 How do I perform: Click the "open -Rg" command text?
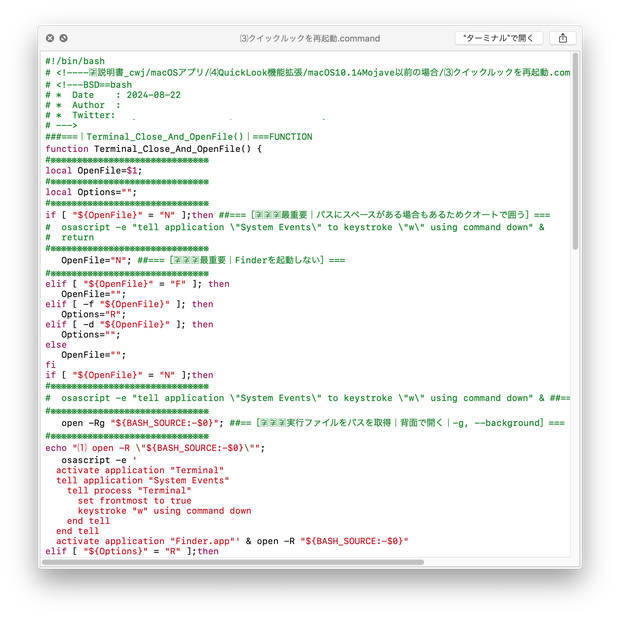click(x=83, y=423)
